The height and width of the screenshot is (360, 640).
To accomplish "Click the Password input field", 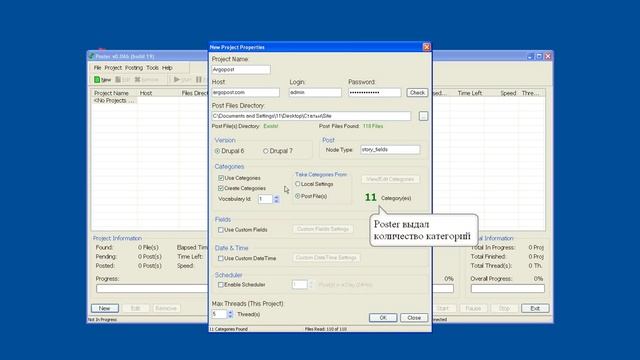I will click(374, 93).
